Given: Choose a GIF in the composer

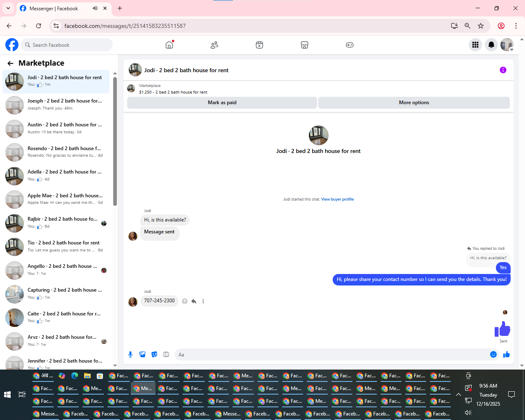Looking at the screenshot, I should (166, 354).
